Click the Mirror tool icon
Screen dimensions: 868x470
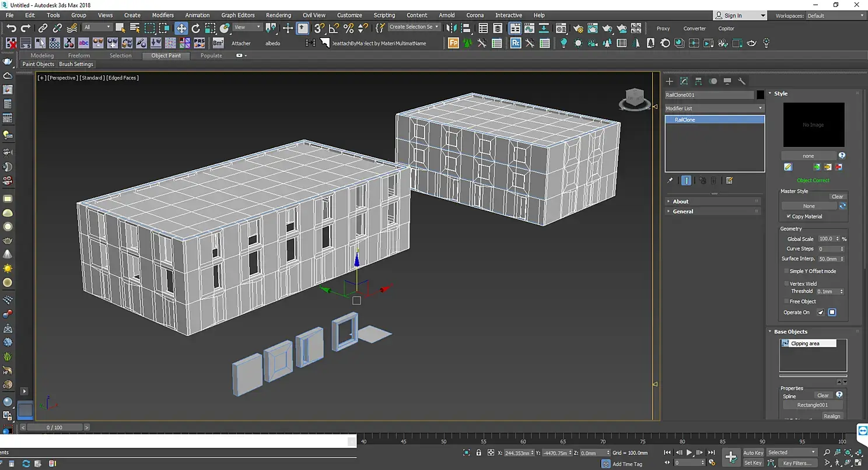tap(451, 28)
